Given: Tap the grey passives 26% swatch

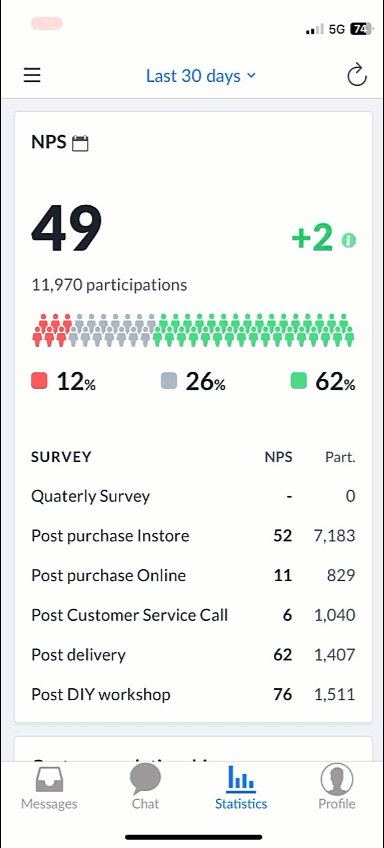Looking at the screenshot, I should pyautogui.click(x=169, y=381).
